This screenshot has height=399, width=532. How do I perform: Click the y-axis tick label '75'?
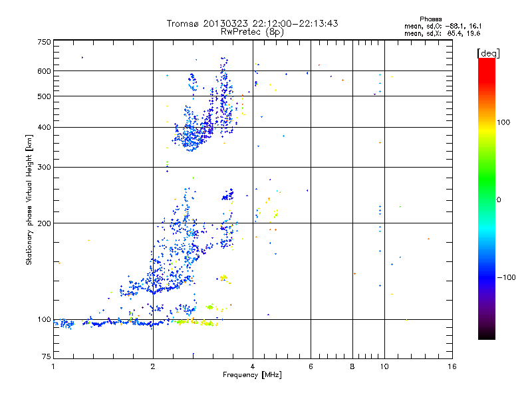47,356
